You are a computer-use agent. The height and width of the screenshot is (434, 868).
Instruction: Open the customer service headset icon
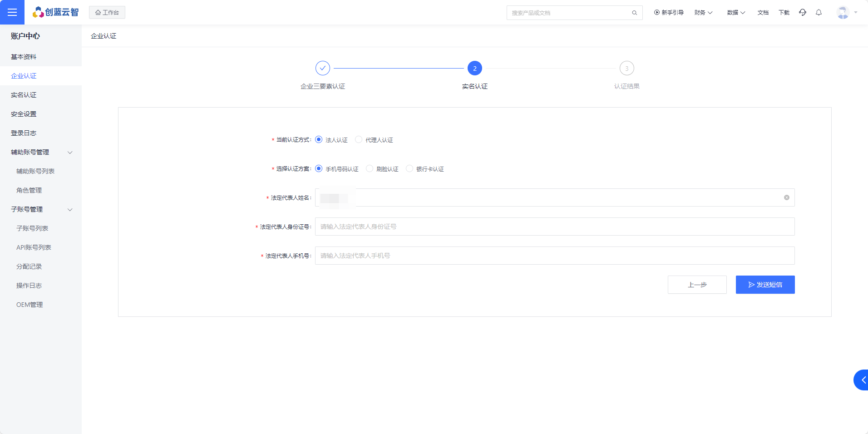pos(803,12)
